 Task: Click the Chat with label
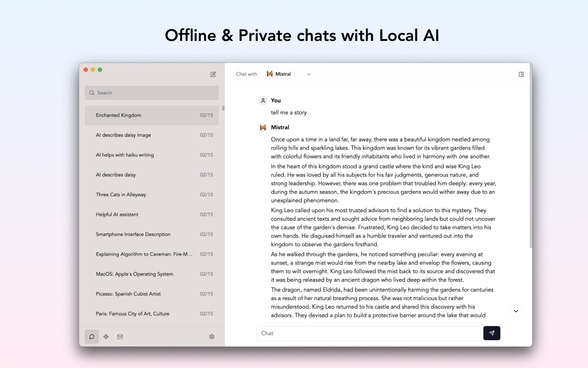point(246,74)
